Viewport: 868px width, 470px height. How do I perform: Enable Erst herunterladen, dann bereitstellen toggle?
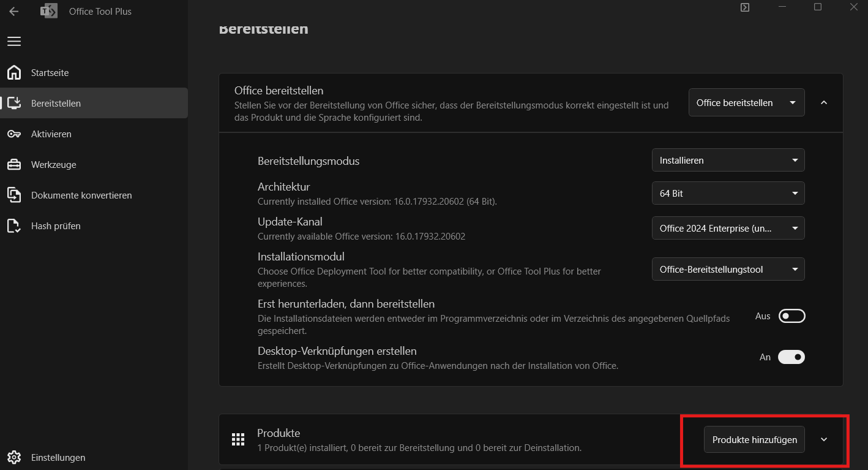click(x=791, y=316)
